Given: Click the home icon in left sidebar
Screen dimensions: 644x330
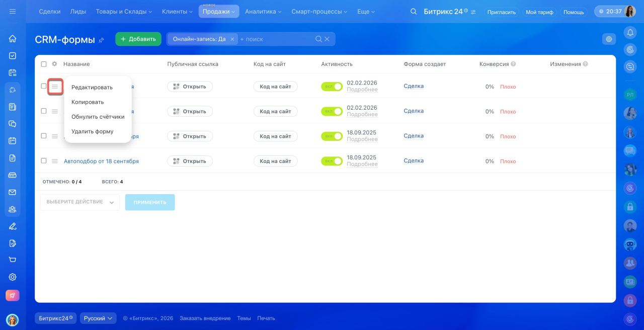Looking at the screenshot, I should click(x=13, y=39).
